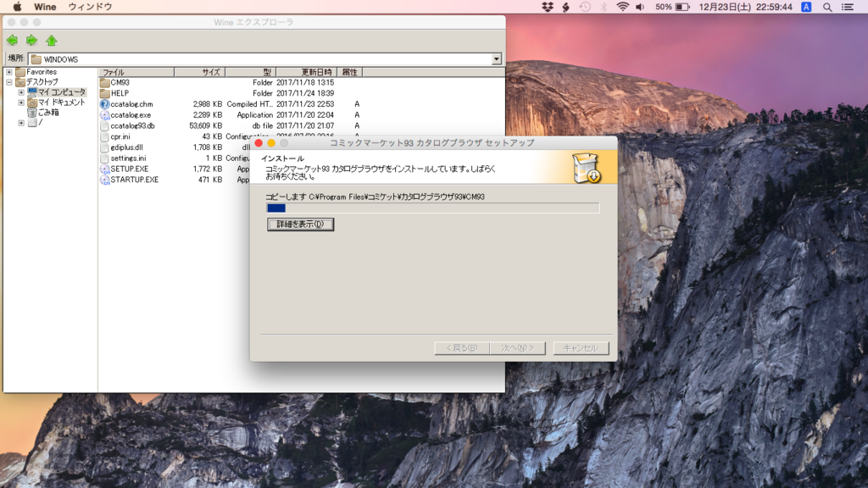Sort by サイズ column header

[199, 72]
